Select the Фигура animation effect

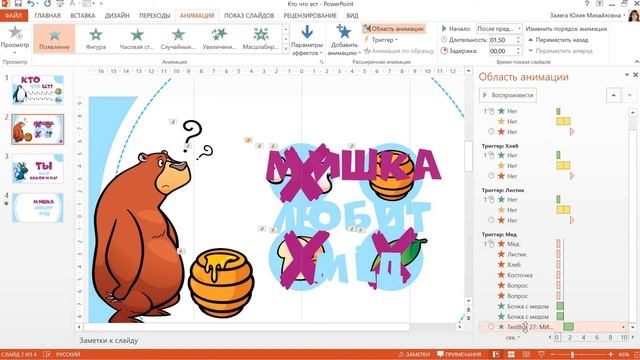pos(96,39)
